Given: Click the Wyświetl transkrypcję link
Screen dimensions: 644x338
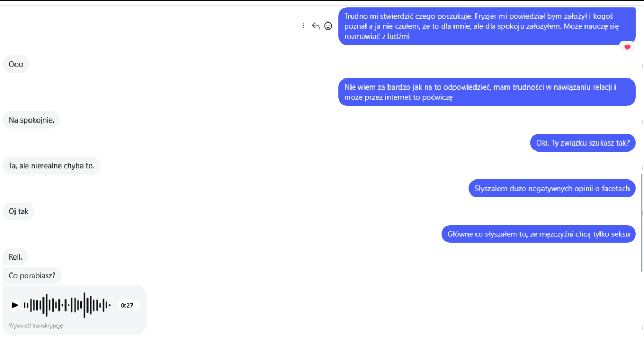Looking at the screenshot, I should click(x=36, y=326).
